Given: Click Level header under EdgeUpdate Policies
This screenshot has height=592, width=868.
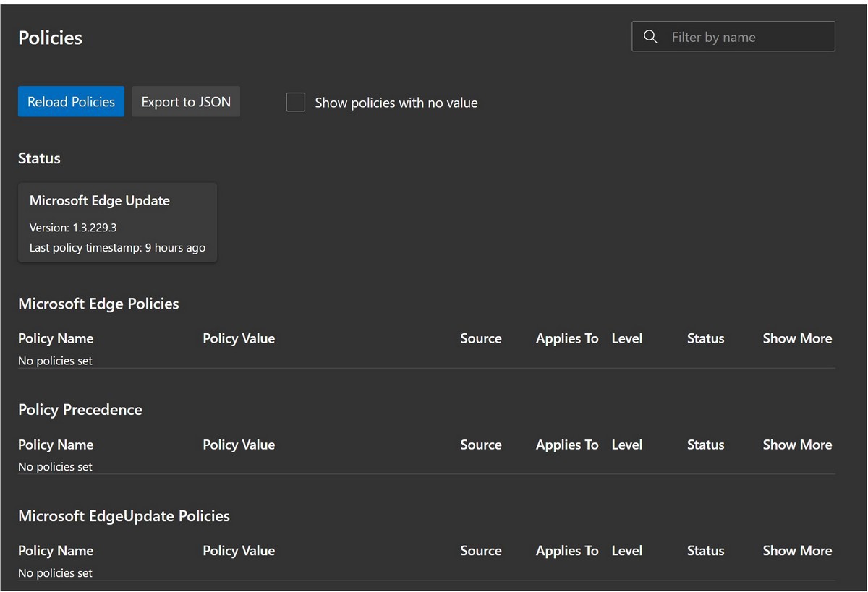Looking at the screenshot, I should (x=627, y=551).
